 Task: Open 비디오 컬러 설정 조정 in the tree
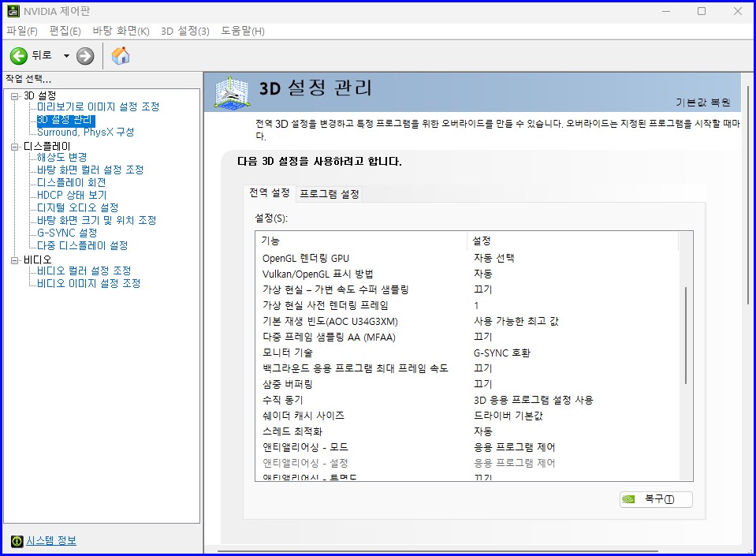click(84, 271)
